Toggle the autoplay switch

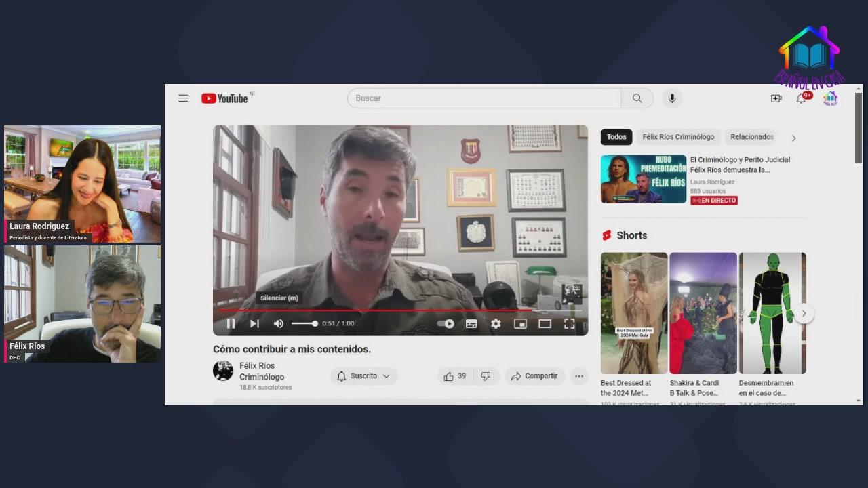pyautogui.click(x=446, y=324)
